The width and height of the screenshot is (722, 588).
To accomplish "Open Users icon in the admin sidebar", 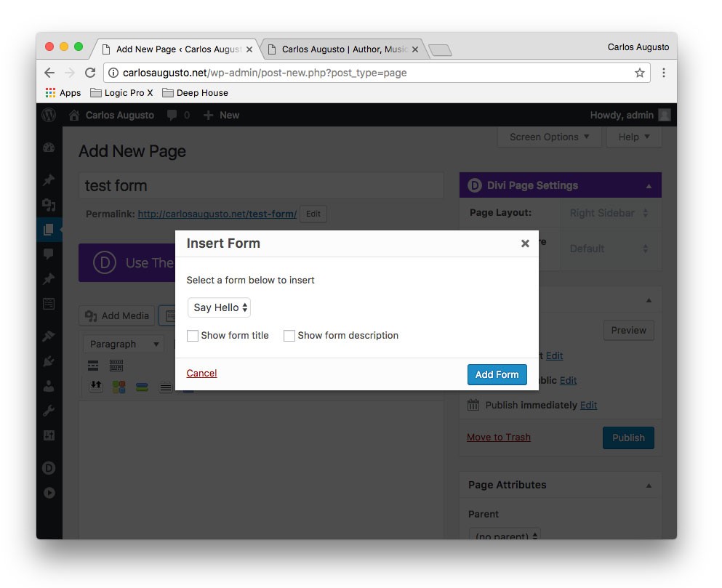I will pyautogui.click(x=49, y=386).
